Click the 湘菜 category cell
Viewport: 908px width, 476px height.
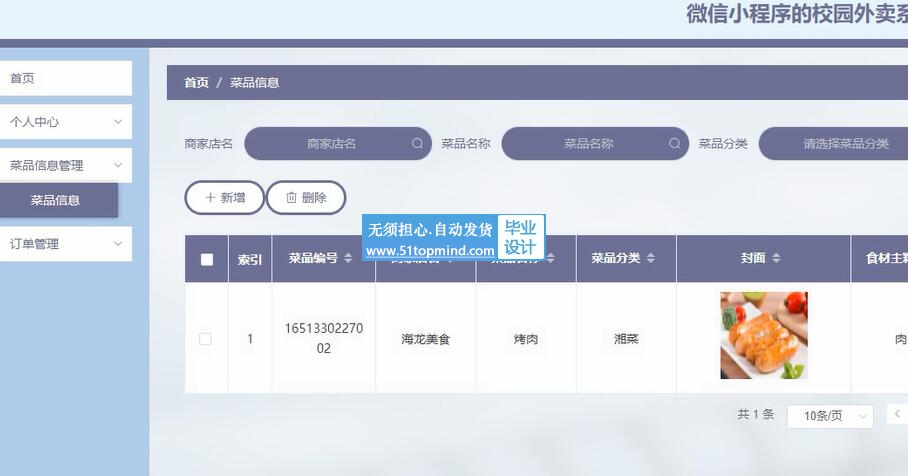626,339
